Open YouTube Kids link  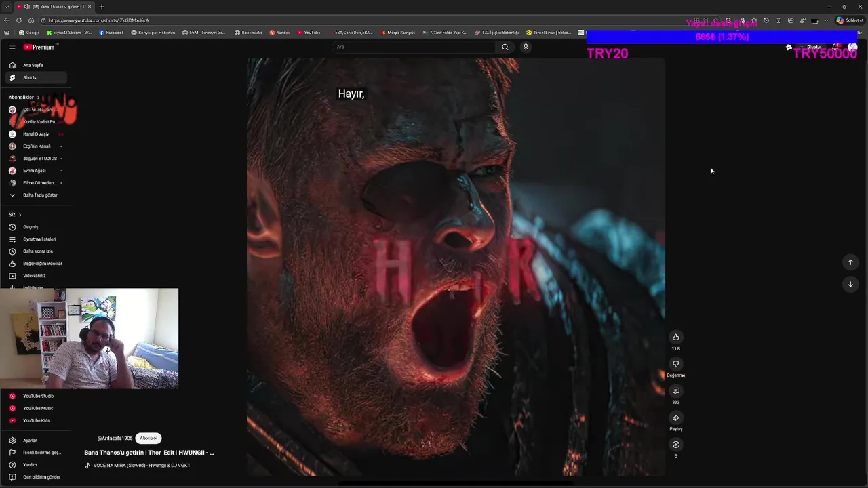[x=35, y=420]
